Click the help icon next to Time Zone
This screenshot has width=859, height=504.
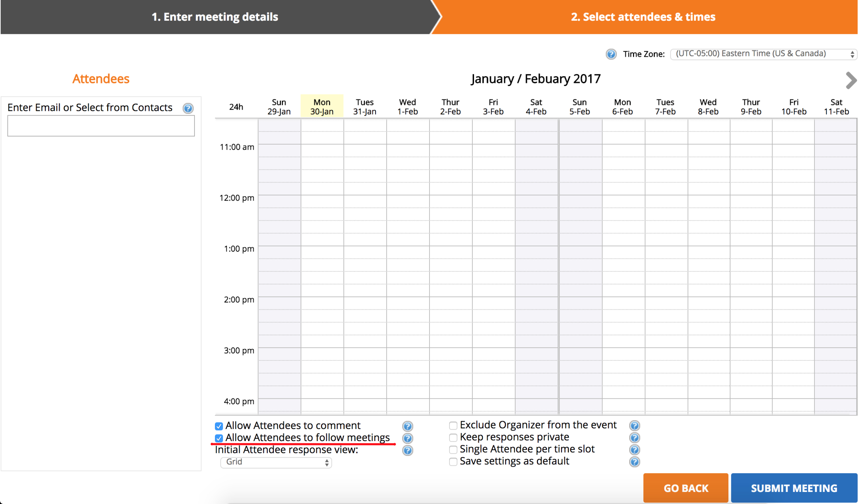tap(611, 54)
